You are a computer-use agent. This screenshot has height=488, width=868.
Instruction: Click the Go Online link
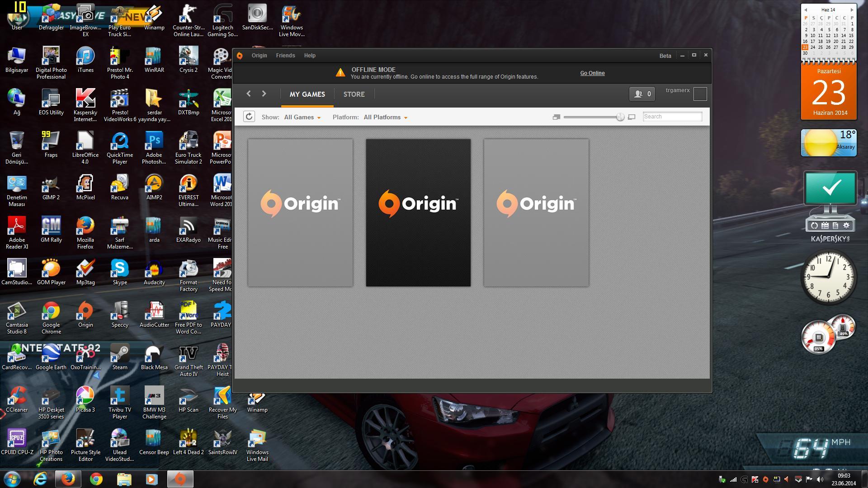(x=592, y=73)
